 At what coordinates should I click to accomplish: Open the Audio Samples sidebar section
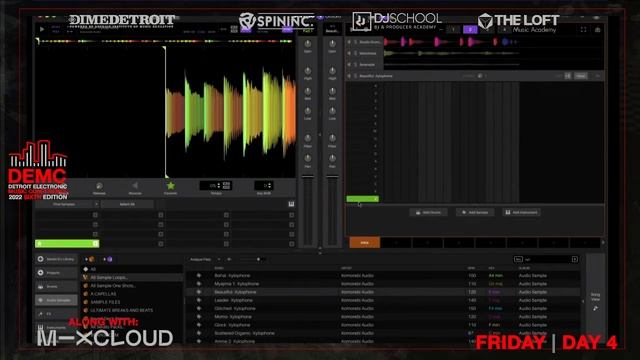click(x=56, y=300)
